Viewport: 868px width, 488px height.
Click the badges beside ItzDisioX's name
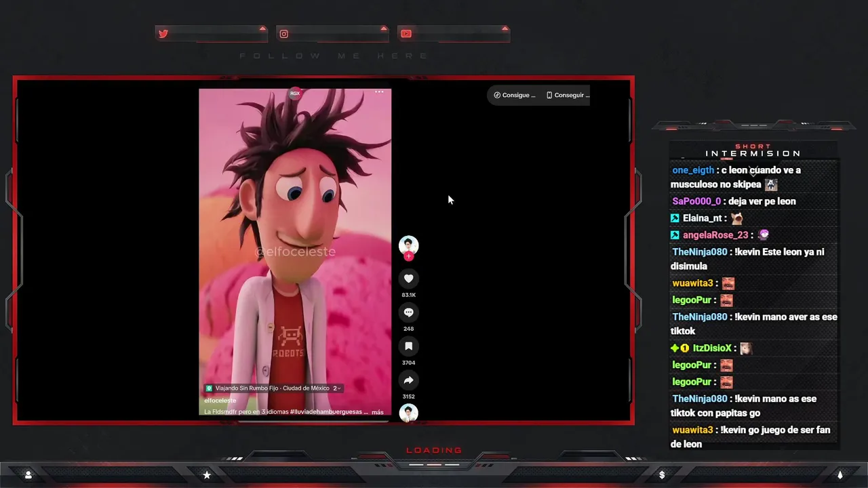click(x=679, y=348)
